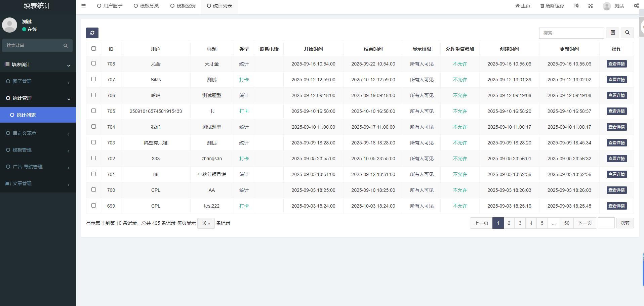The height and width of the screenshot is (306, 644).
Task: Open the table view toggle icon
Action: coord(612,33)
